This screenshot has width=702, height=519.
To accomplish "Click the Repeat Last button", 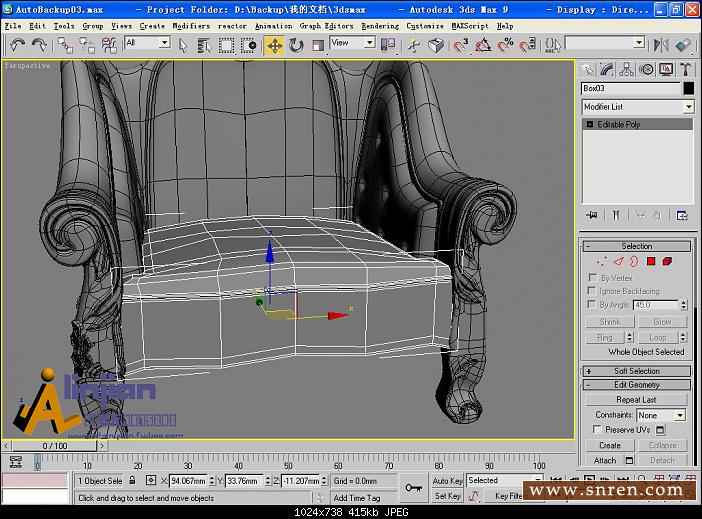I will coord(637,400).
